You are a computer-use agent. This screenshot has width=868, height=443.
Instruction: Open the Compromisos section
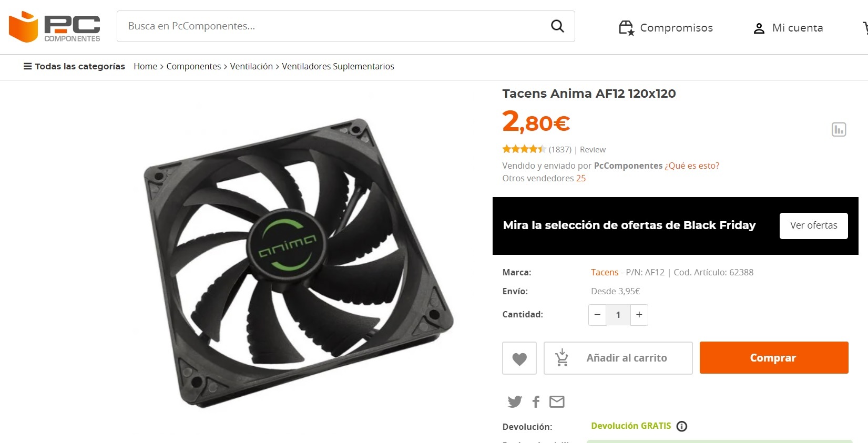point(666,28)
